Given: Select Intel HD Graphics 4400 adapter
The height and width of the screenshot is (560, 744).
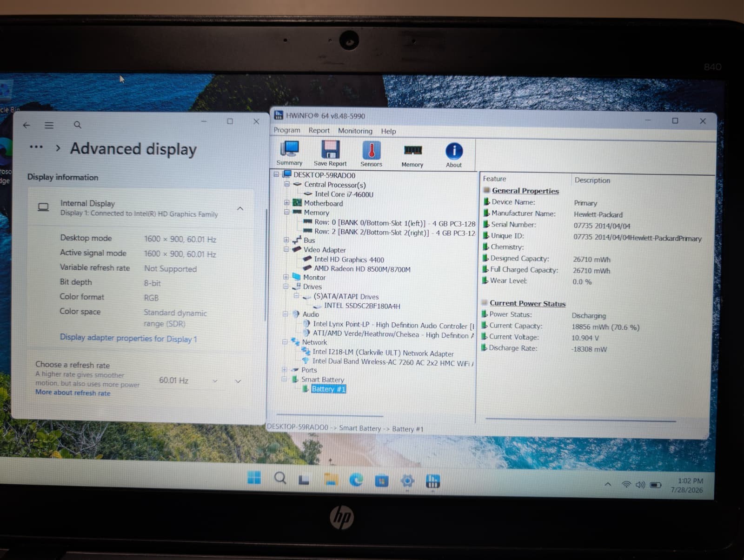Looking at the screenshot, I should point(349,260).
